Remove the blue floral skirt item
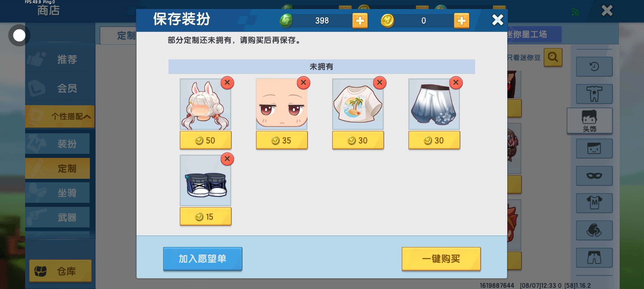Image resolution: width=644 pixels, height=289 pixels. click(x=456, y=82)
